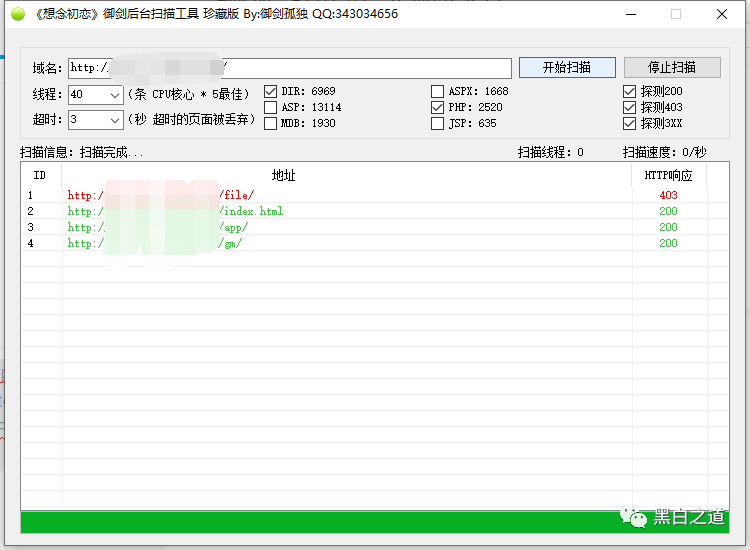This screenshot has height=550, width=750.
Task: Enable the ASPX dictionary checkbox
Action: pos(437,91)
